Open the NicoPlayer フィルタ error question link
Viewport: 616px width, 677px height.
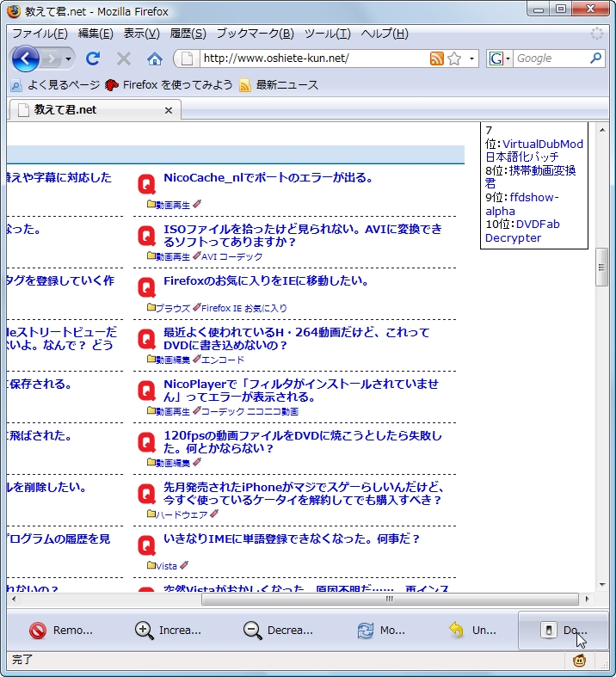[301, 391]
